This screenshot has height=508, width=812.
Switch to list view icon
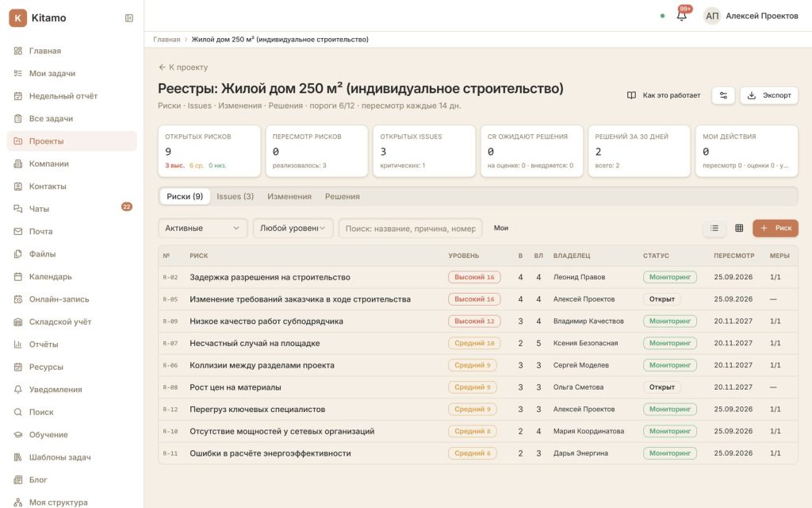coord(714,228)
